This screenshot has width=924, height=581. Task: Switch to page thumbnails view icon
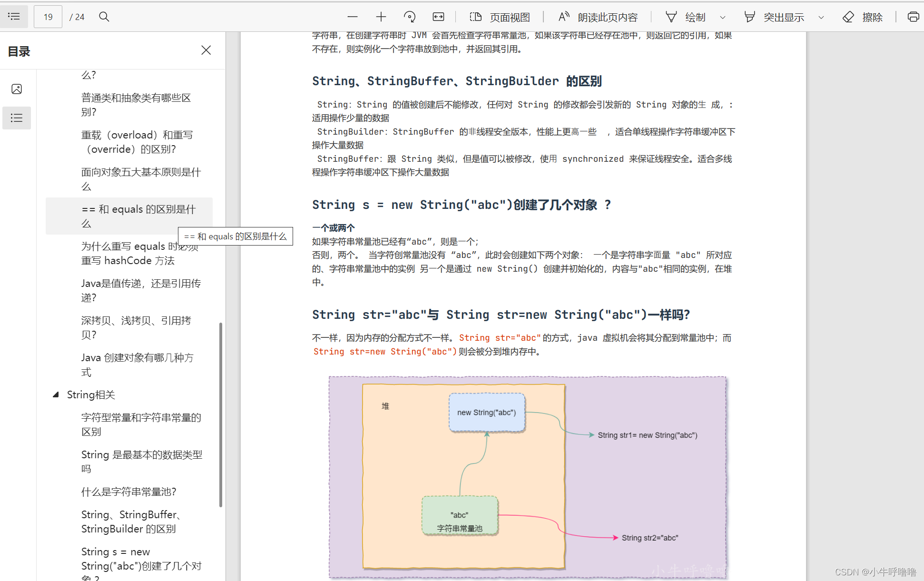coord(17,89)
